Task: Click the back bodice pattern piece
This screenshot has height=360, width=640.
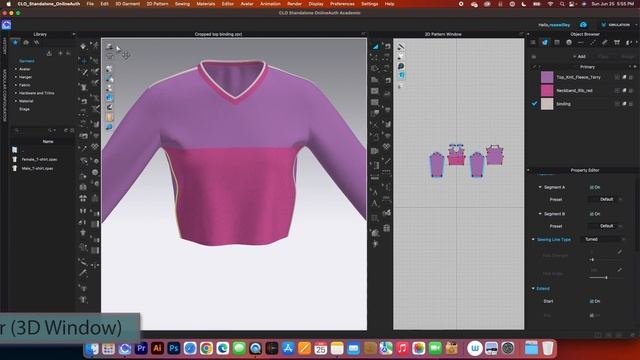Action: pyautogui.click(x=495, y=156)
